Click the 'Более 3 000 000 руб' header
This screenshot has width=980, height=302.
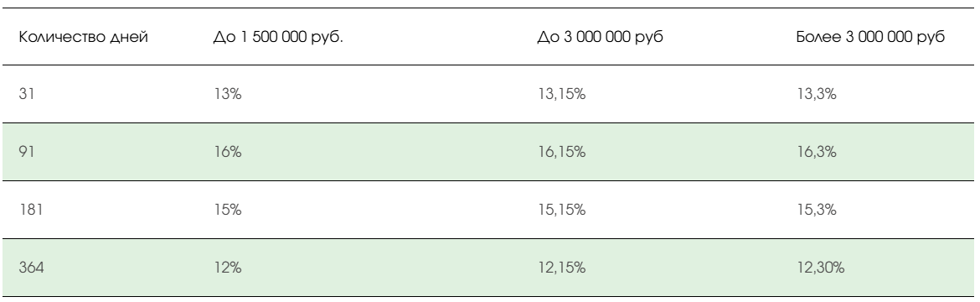coord(870,37)
